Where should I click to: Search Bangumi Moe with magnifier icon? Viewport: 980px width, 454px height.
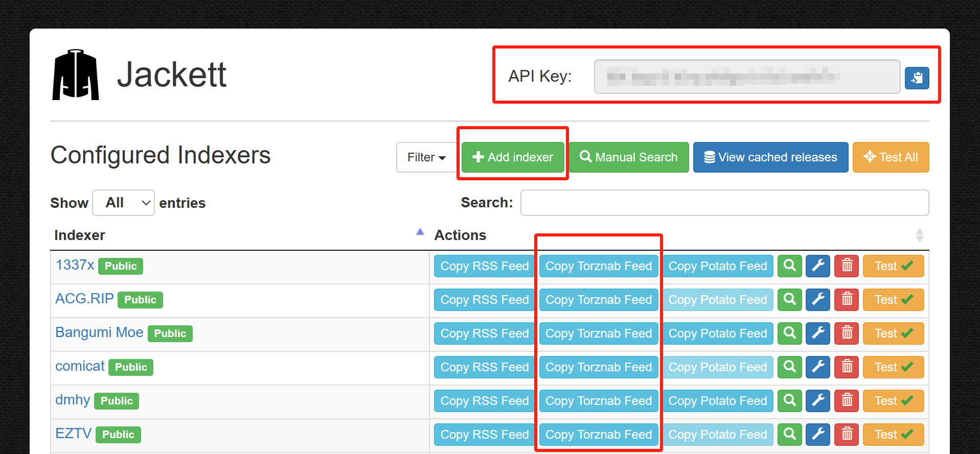[x=790, y=333]
